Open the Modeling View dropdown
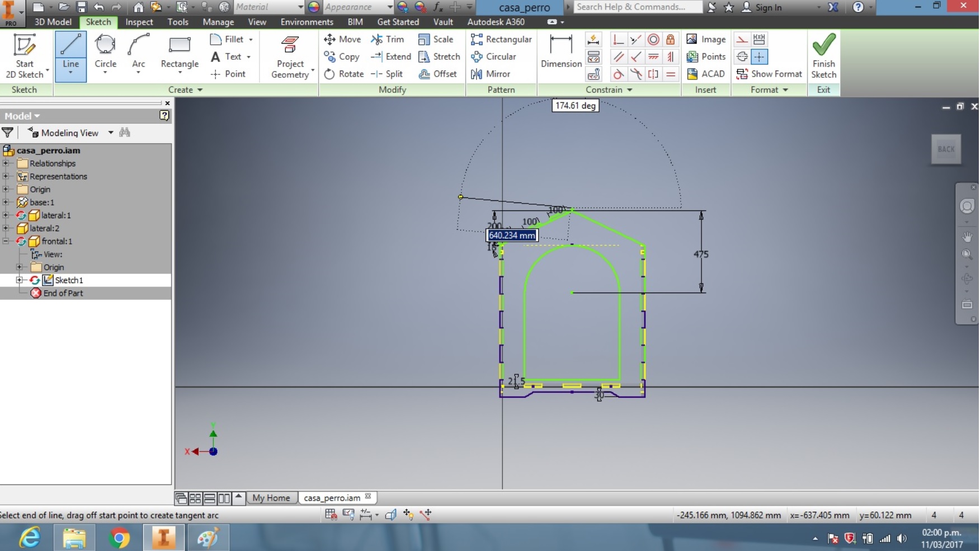 (x=71, y=133)
